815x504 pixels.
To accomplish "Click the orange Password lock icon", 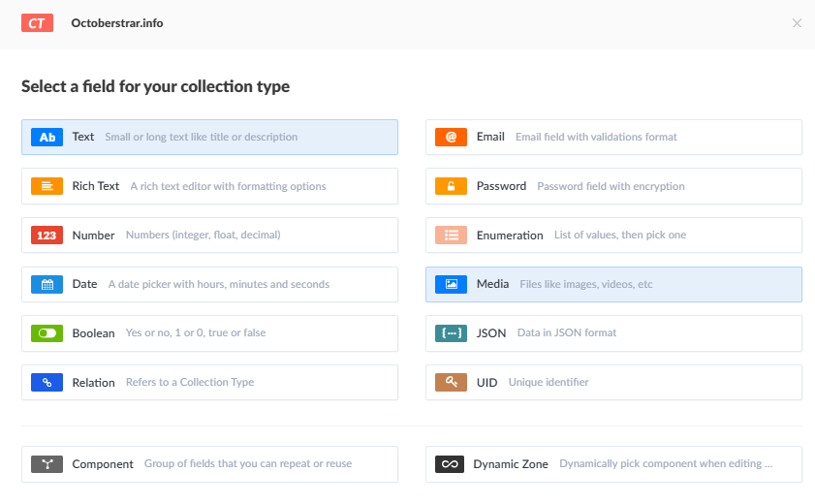I will point(451,186).
